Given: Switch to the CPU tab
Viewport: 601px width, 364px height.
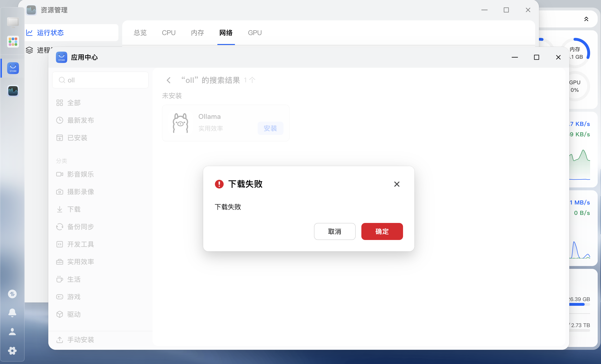Looking at the screenshot, I should pyautogui.click(x=169, y=32).
